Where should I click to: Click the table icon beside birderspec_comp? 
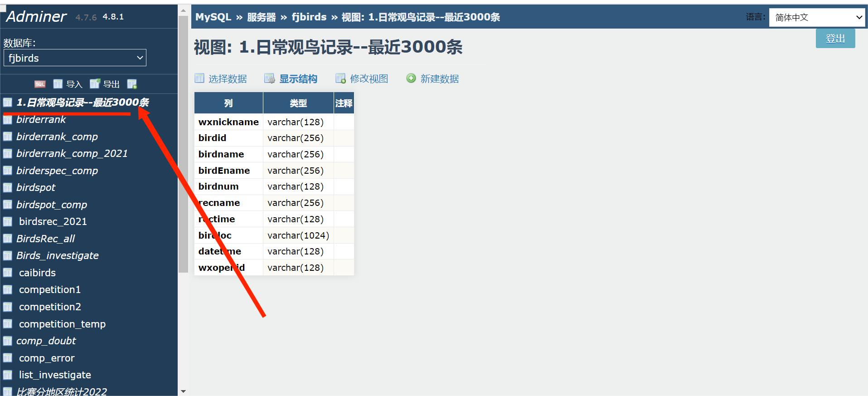tap(8, 171)
